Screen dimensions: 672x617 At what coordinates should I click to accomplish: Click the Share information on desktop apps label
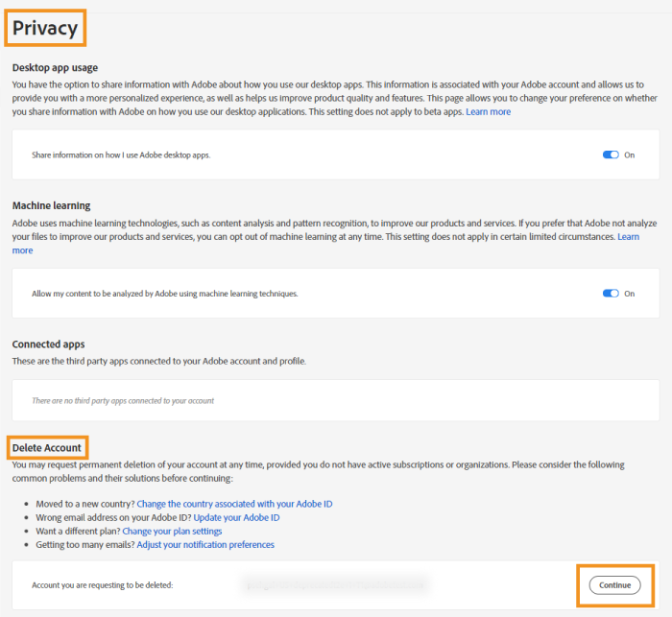[121, 154]
